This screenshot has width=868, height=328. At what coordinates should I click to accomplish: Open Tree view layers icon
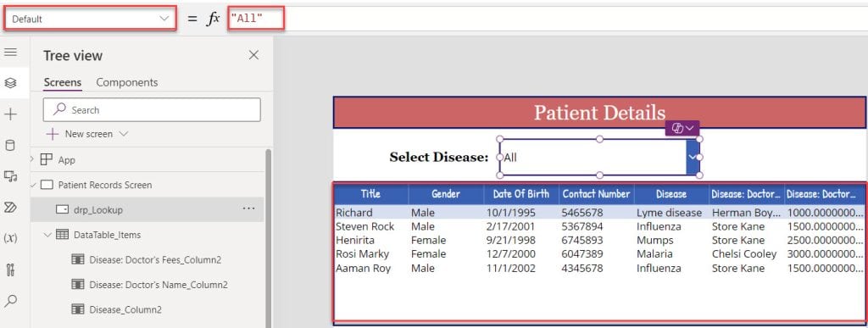pos(10,83)
